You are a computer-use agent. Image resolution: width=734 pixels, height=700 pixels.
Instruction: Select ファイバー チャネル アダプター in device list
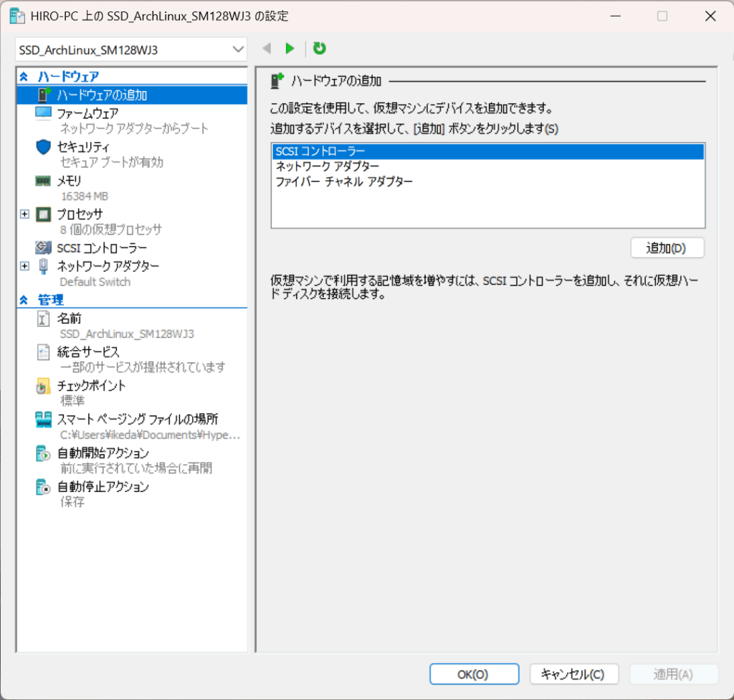click(x=487, y=181)
